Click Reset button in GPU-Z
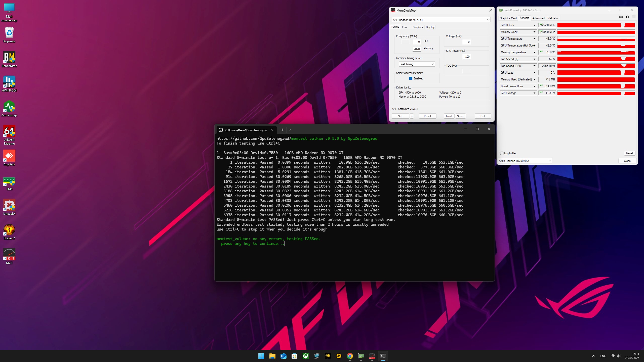 click(629, 153)
